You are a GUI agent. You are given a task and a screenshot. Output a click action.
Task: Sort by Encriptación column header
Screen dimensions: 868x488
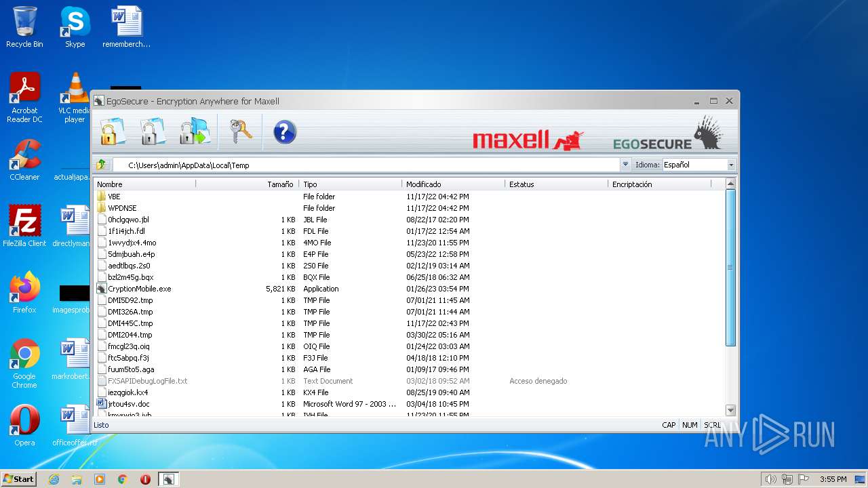point(660,184)
